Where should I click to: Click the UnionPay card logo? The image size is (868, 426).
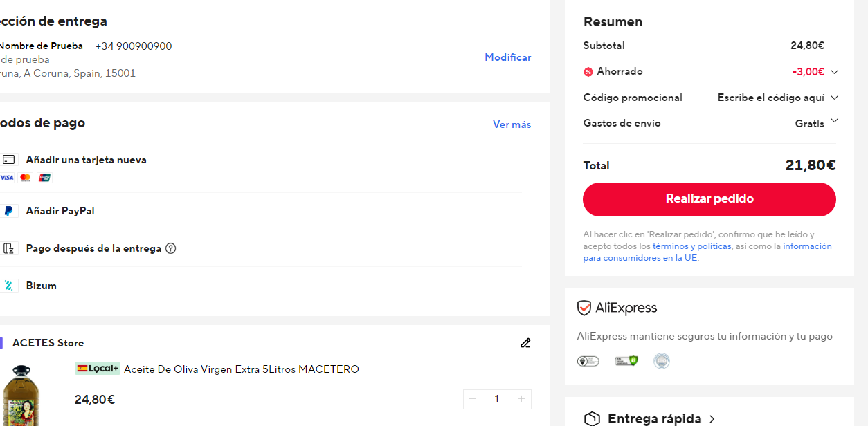coord(45,178)
